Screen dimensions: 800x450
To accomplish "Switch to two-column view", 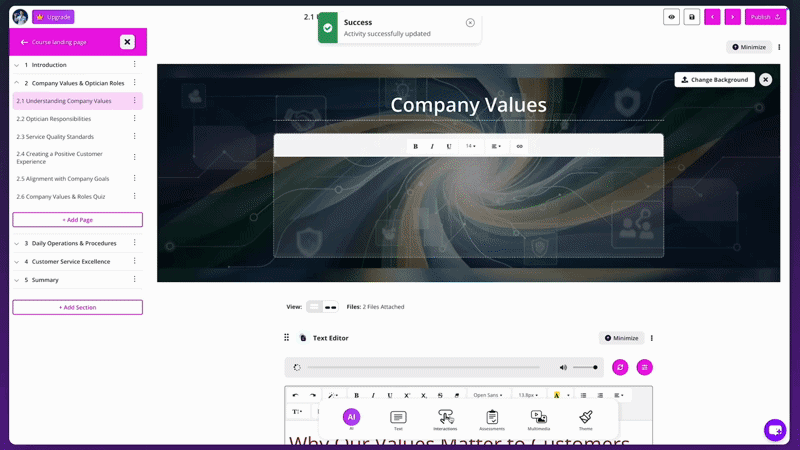I will tap(331, 307).
